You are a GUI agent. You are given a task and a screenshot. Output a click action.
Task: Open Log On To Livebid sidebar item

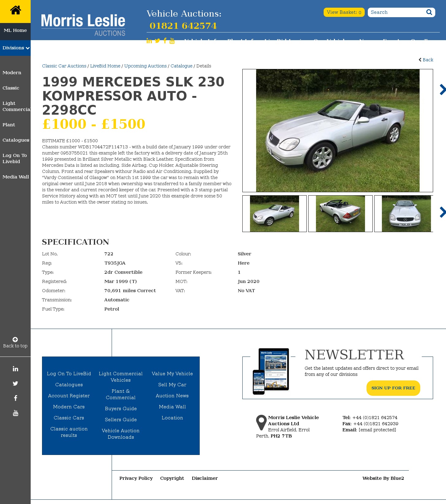[x=15, y=158]
